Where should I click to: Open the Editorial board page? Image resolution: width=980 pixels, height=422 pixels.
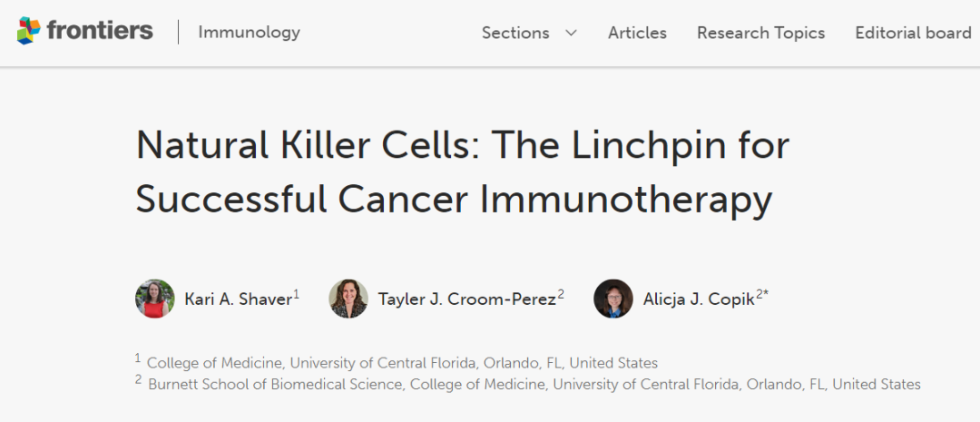(913, 33)
